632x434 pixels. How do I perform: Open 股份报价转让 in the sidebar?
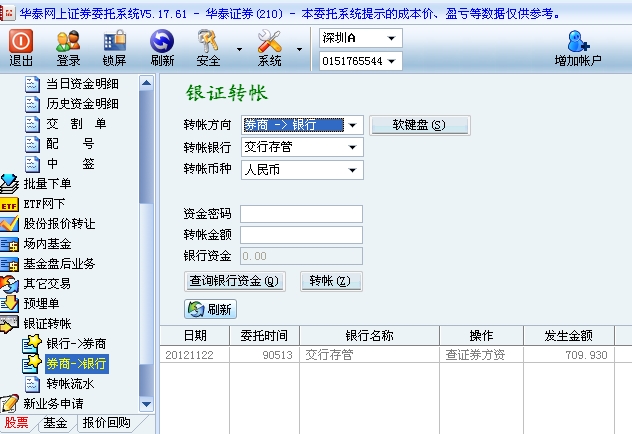(48, 224)
